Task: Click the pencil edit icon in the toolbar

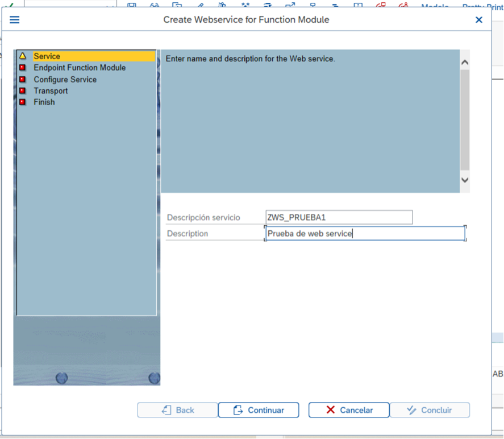Action: click(x=200, y=5)
